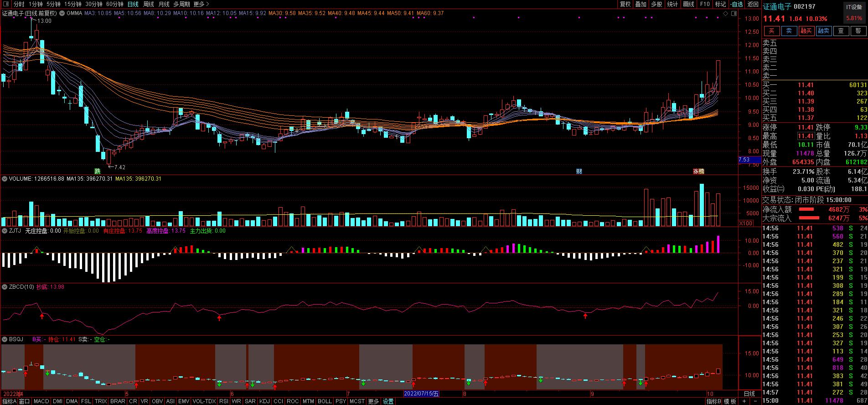Viewport: 868px width, 405px height.
Task: Open the GMMA indicator dropdown arrow
Action: pos(63,13)
